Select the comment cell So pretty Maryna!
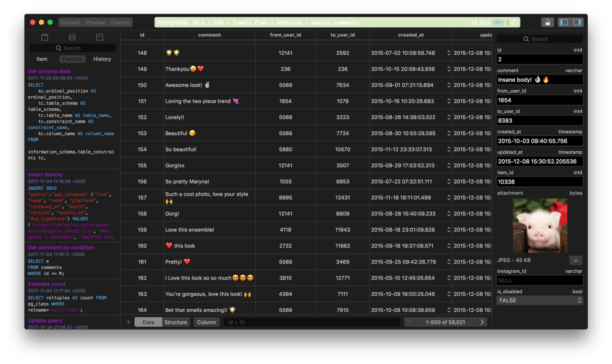The height and width of the screenshot is (364, 612). (x=209, y=181)
